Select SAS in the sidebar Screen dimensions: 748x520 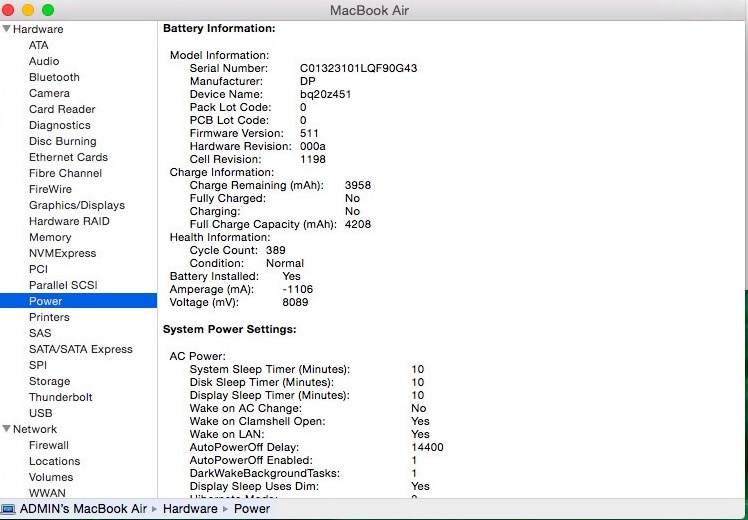click(x=40, y=333)
